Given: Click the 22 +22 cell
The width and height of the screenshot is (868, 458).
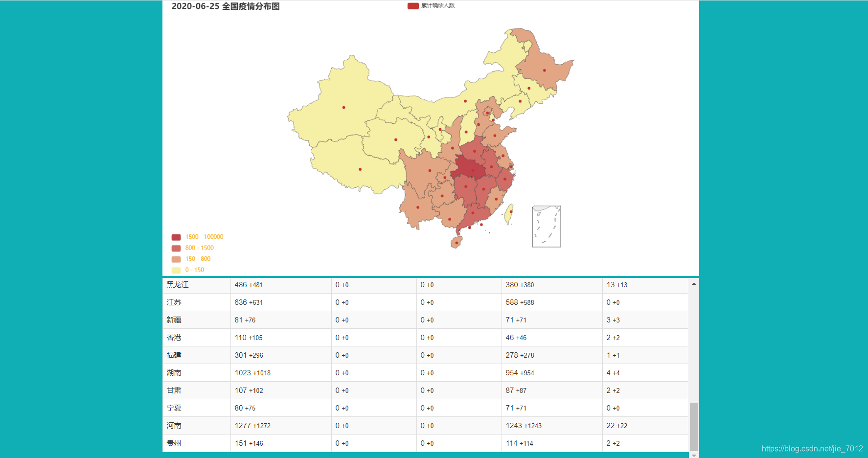Looking at the screenshot, I should click(645, 426).
